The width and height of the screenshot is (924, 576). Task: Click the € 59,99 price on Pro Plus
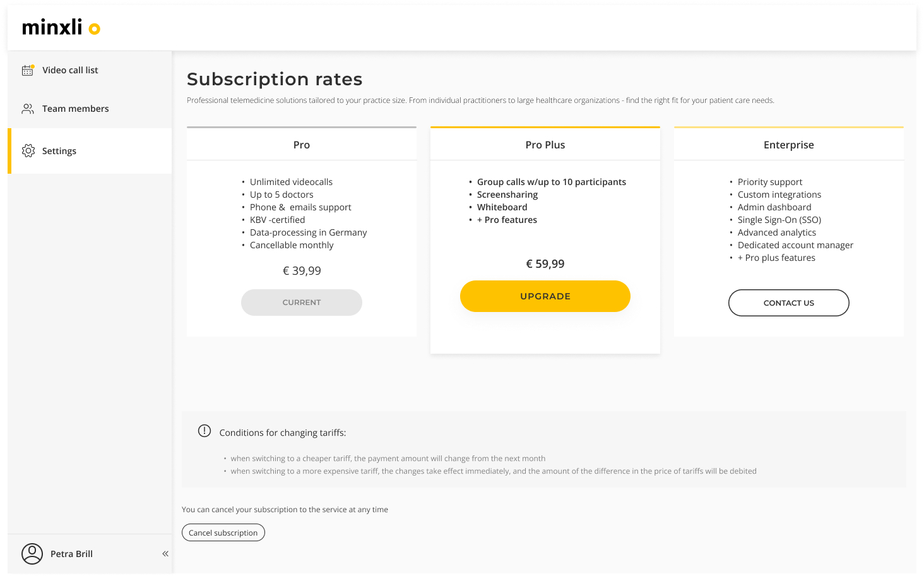545,264
